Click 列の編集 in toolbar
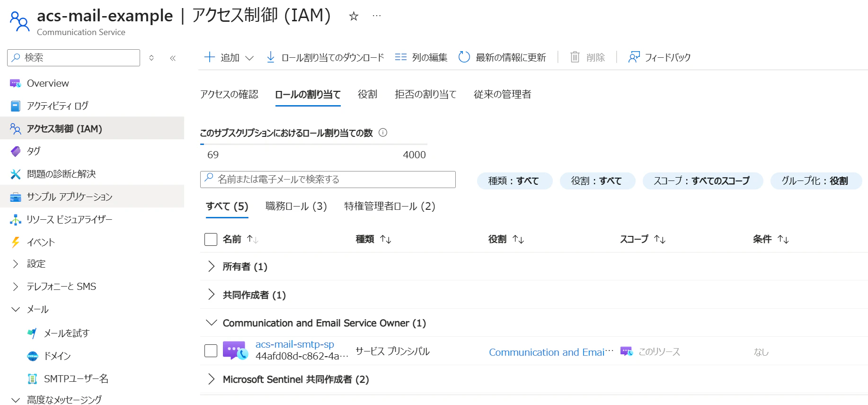The width and height of the screenshot is (868, 405). [421, 57]
